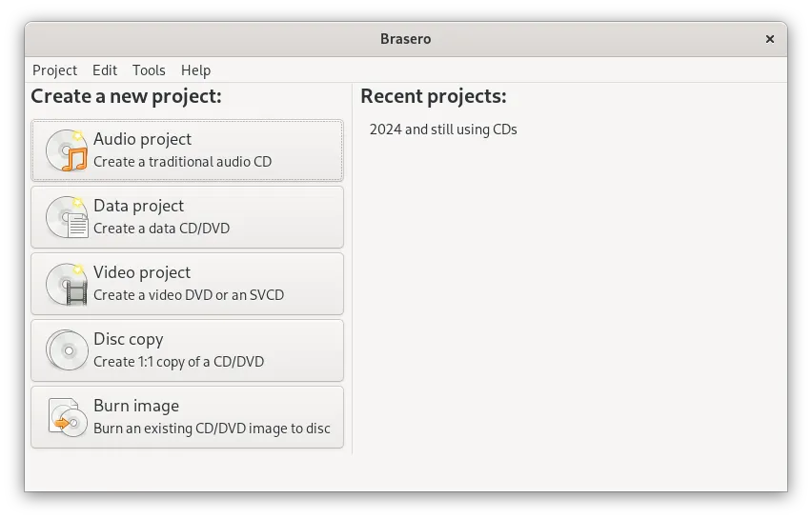The image size is (812, 519).
Task: Click 'Create a traditional audio CD' description
Action: pyautogui.click(x=182, y=162)
